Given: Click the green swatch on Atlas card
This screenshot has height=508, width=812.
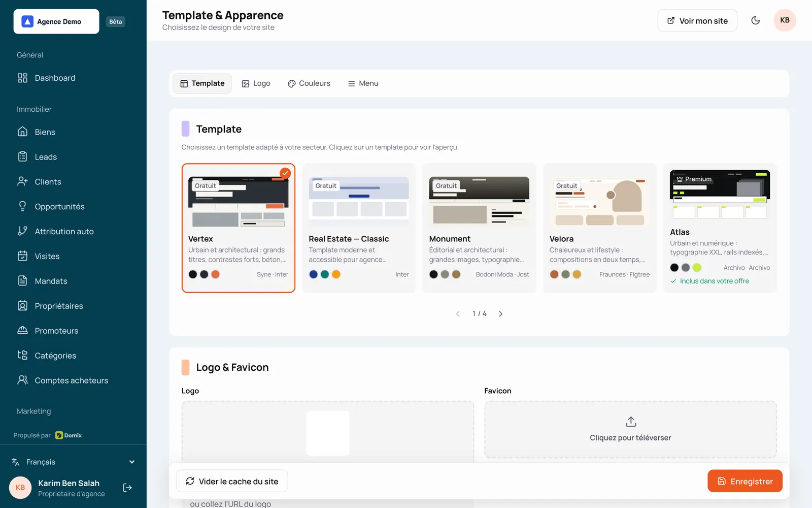Looking at the screenshot, I should coord(697,268).
